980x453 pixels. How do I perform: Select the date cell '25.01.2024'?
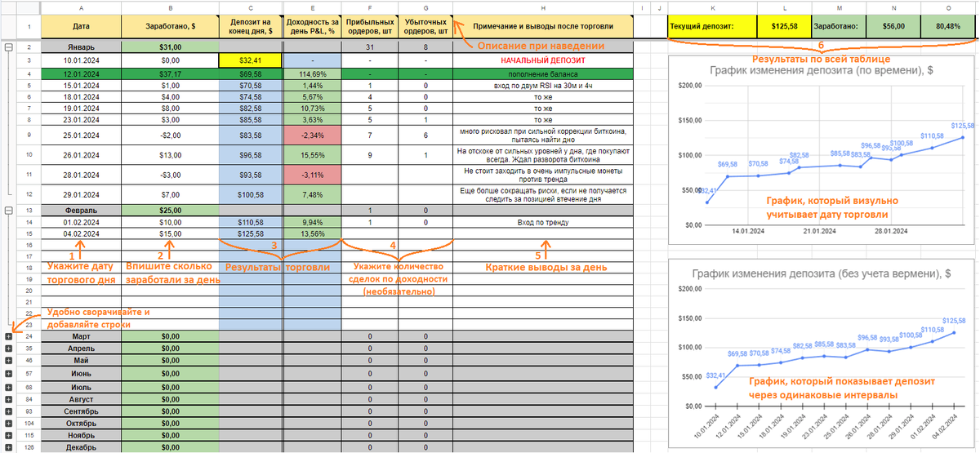tap(81, 135)
